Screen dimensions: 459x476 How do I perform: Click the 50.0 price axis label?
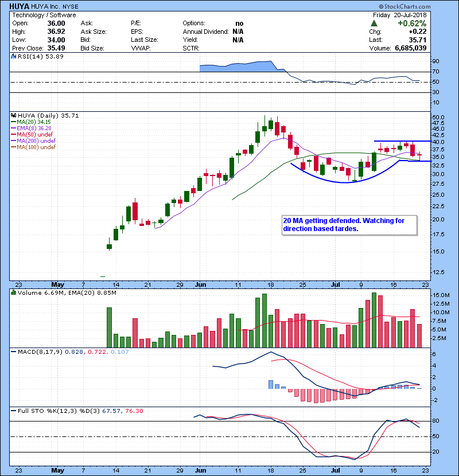pos(438,117)
